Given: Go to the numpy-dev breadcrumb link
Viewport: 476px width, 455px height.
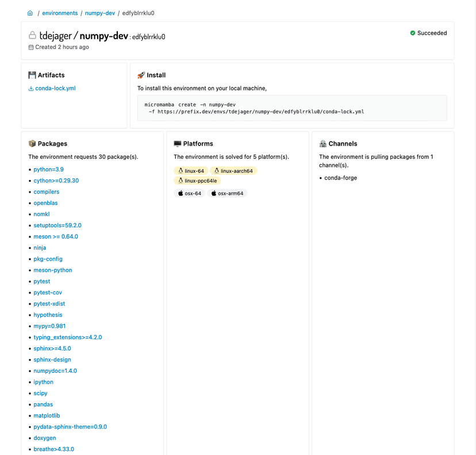Looking at the screenshot, I should [x=100, y=13].
